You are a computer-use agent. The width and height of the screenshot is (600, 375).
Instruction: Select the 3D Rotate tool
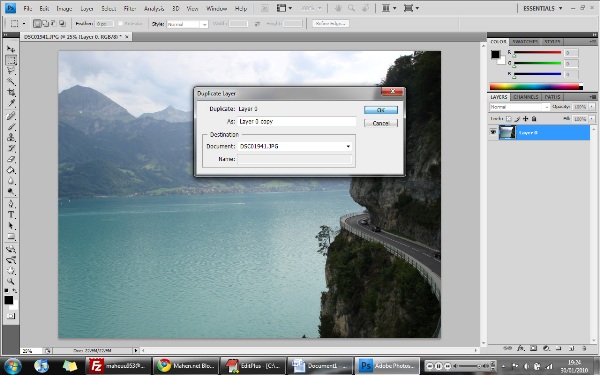pos(11,249)
